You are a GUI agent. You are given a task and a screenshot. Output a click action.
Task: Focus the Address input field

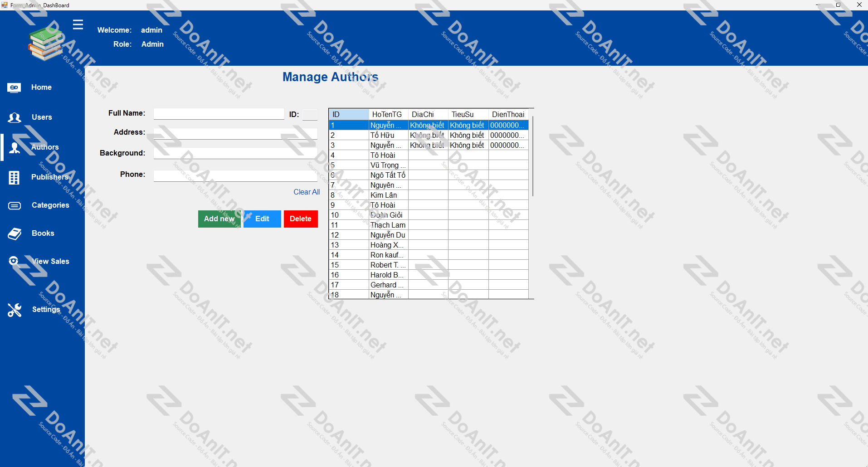pyautogui.click(x=235, y=133)
